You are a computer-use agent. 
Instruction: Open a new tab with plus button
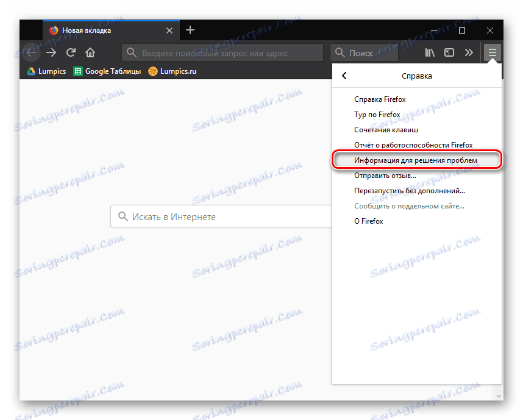[x=190, y=30]
